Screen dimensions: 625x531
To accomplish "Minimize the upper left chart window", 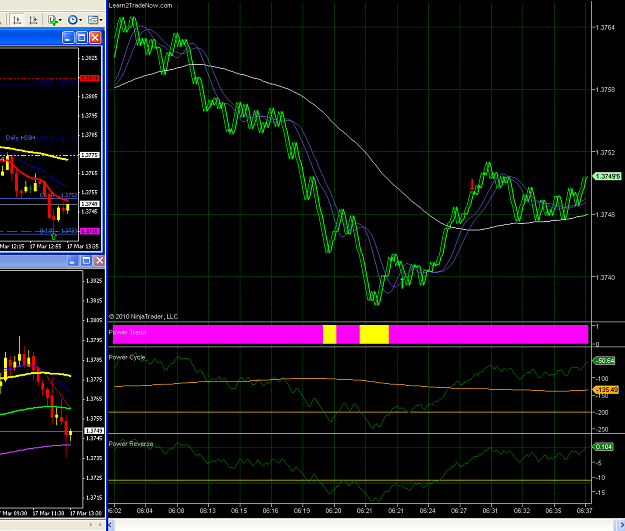I will [68, 38].
